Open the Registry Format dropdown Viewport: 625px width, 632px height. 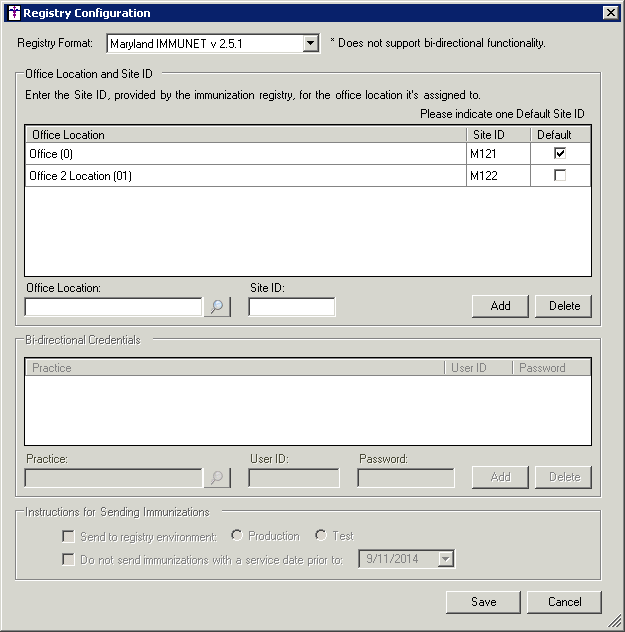310,43
